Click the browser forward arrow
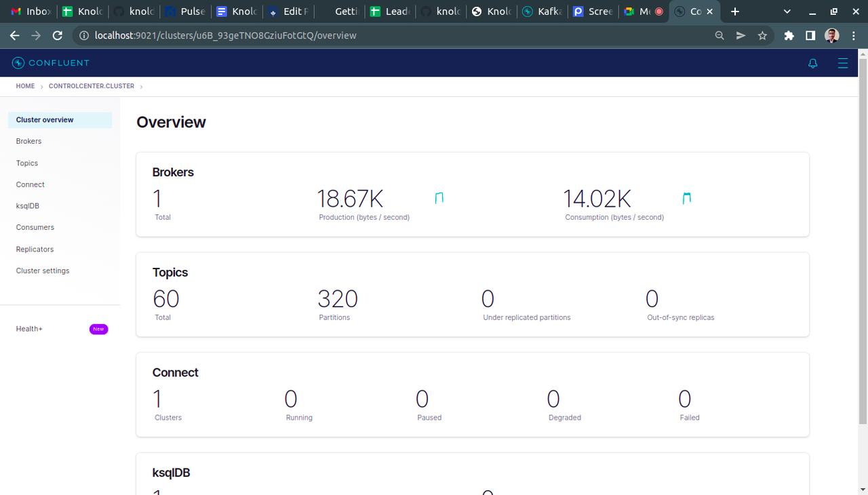The width and height of the screenshot is (868, 495). click(36, 35)
